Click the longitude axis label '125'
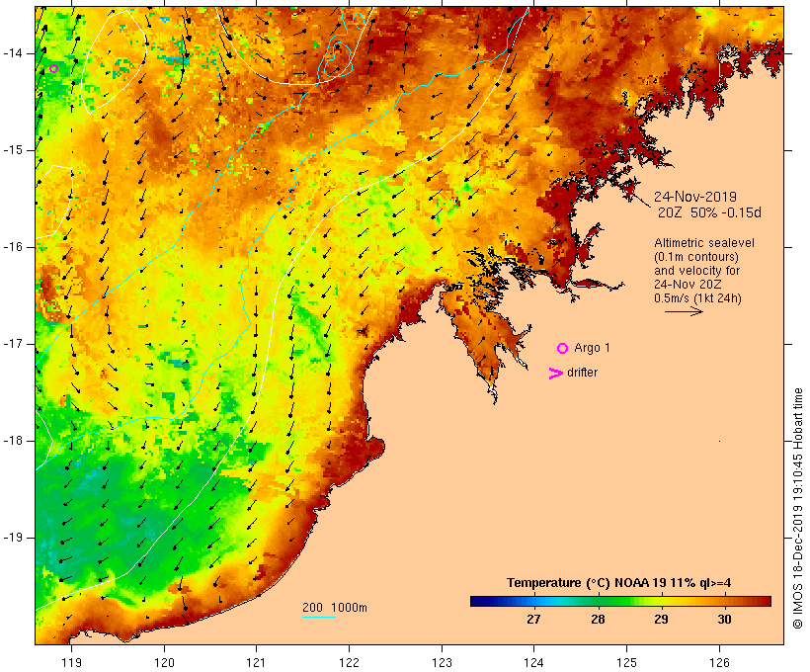 coord(626,662)
